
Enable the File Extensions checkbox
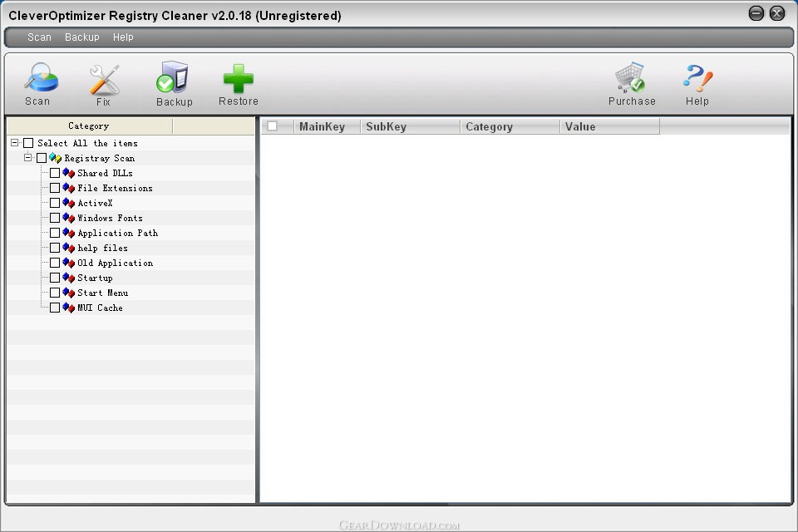(55, 189)
